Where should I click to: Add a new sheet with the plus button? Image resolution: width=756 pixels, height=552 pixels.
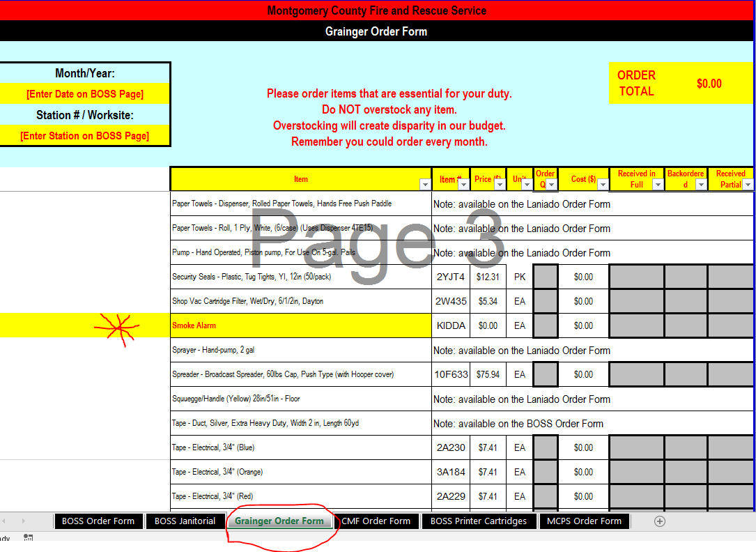tap(659, 521)
